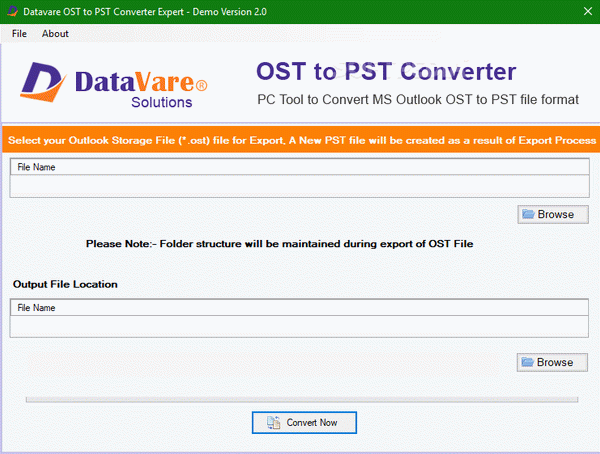Click the File Name header in OST list

[x=299, y=167]
